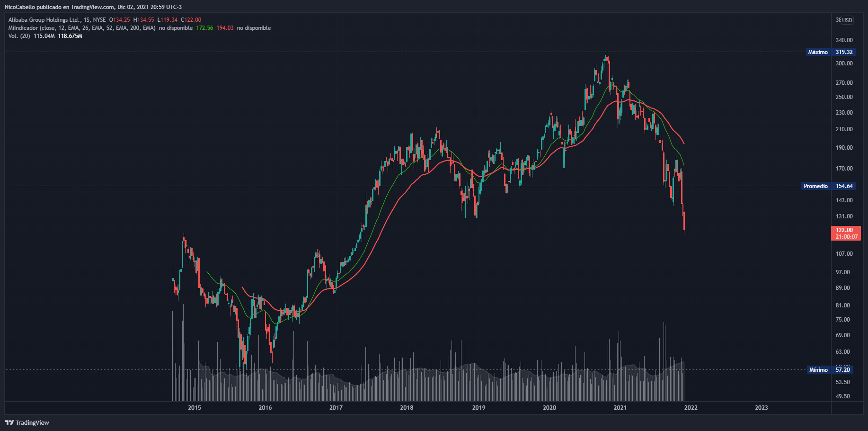The image size is (868, 431).
Task: Click the 131.00 price axis tick
Action: pyautogui.click(x=844, y=216)
